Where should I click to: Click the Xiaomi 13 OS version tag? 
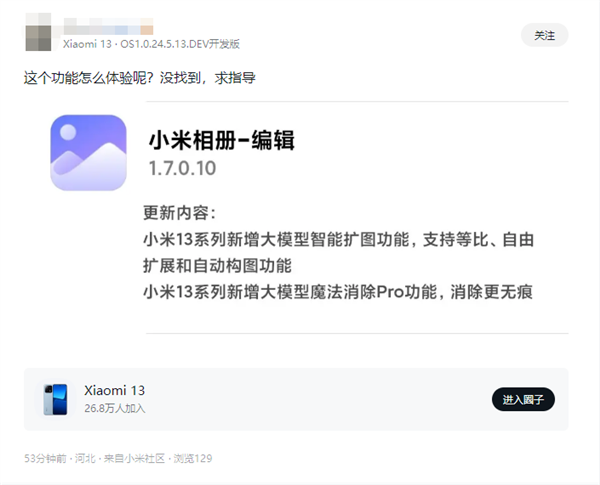[151, 44]
